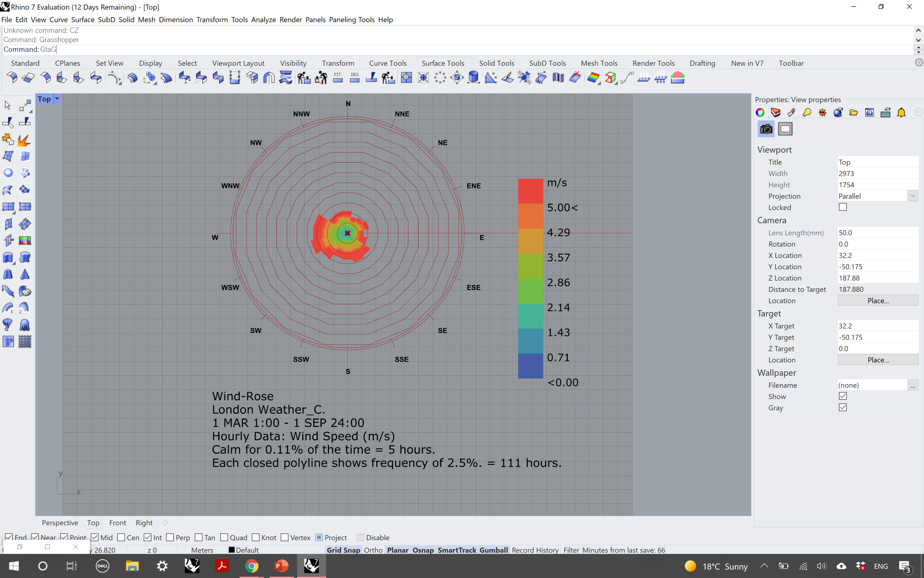Click the Libraries folder icon in Properties
Image resolution: width=924 pixels, height=578 pixels.
854,112
